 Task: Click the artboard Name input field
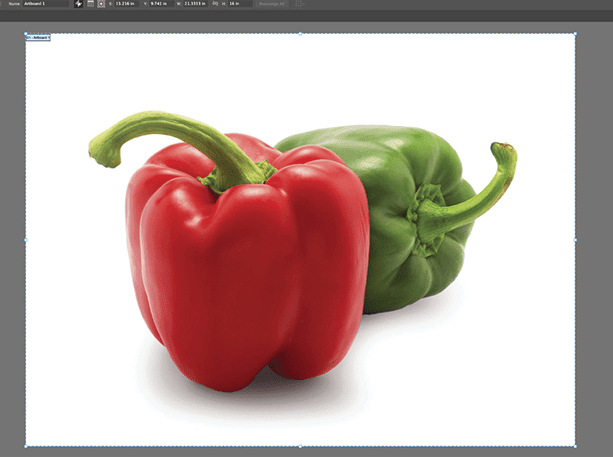(x=46, y=4)
